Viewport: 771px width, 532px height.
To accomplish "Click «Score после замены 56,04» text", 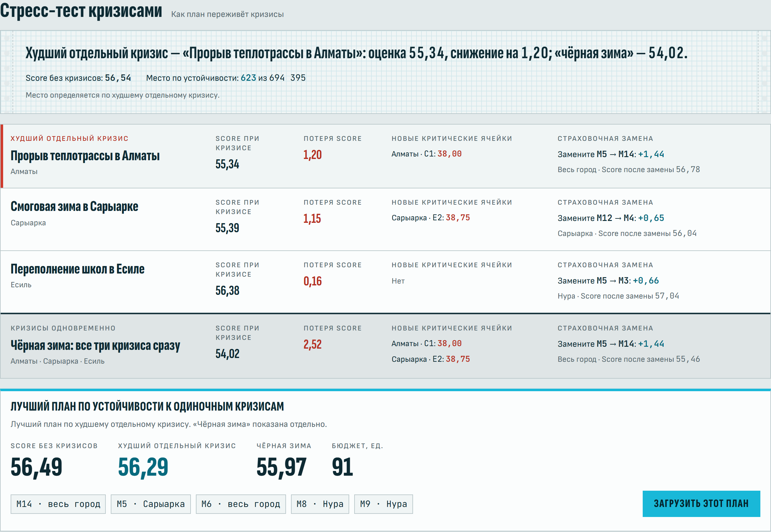I will 647,233.
